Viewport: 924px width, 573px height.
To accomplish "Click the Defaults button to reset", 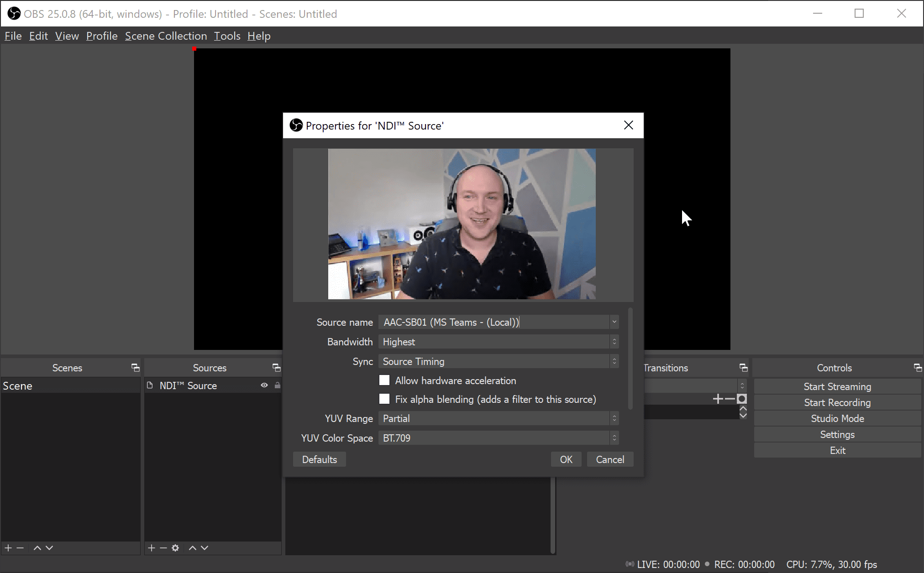I will tap(318, 459).
